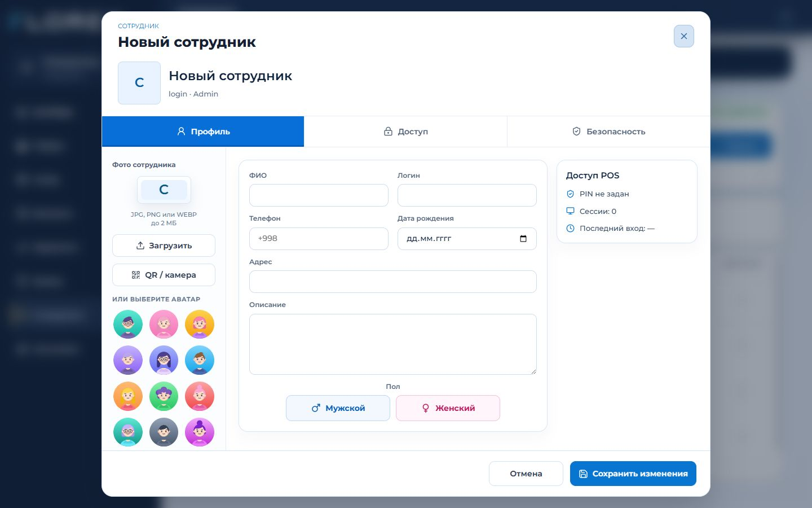Choose the pink background avatar

click(164, 325)
